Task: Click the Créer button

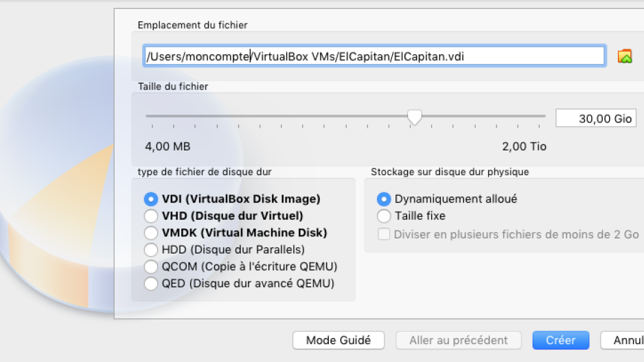Action: 561,340
